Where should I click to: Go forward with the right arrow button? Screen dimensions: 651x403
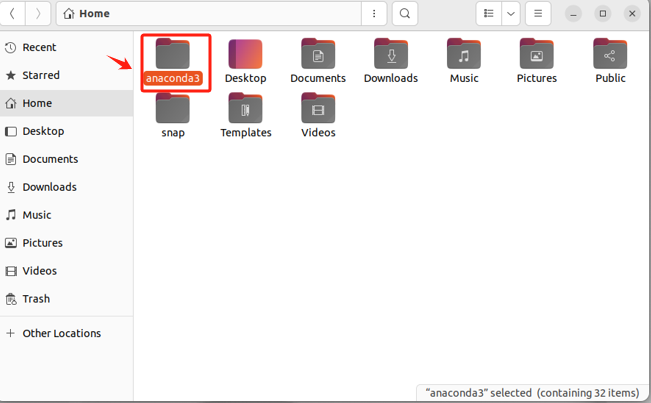click(x=38, y=14)
